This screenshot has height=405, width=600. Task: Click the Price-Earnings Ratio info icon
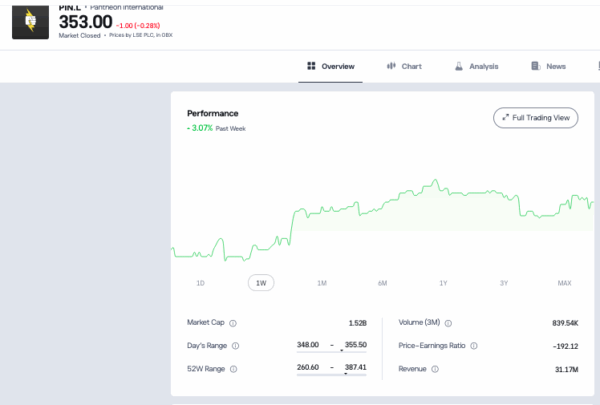pos(473,346)
